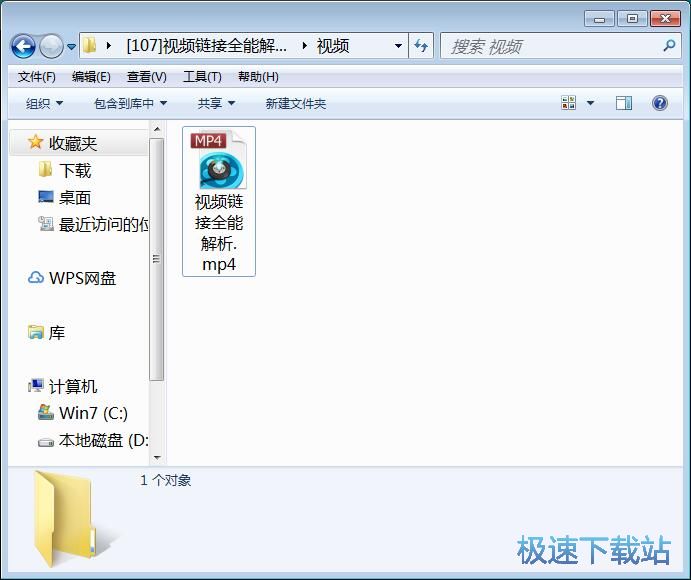Open the 包含到库中 dropdown
This screenshot has width=691, height=580.
(130, 104)
